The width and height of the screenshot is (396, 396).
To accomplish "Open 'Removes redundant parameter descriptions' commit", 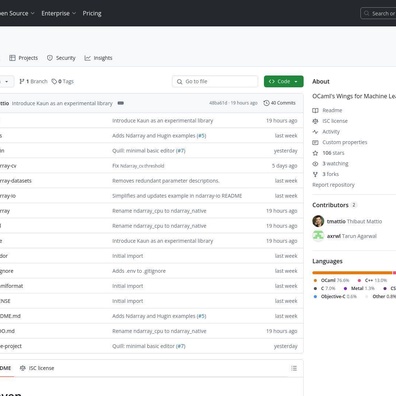I will click(x=166, y=181).
